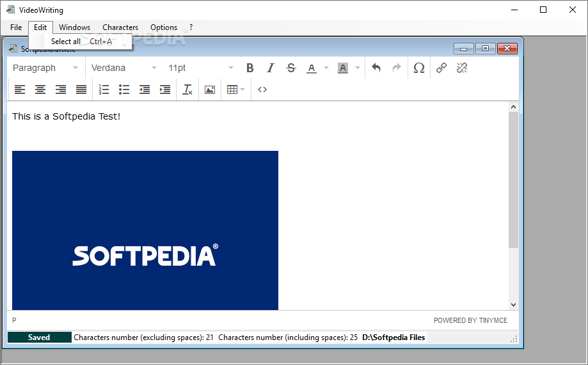Click the POWERED BY TINYMCE link

[470, 320]
